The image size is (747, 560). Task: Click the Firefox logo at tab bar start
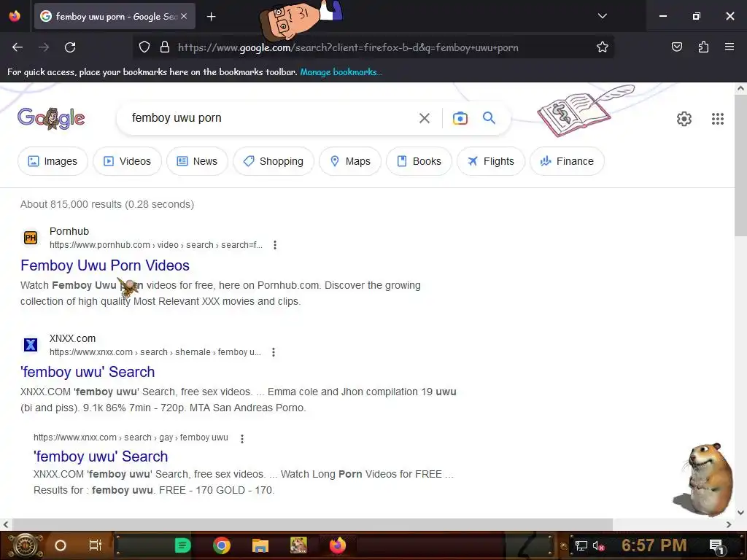coord(15,16)
